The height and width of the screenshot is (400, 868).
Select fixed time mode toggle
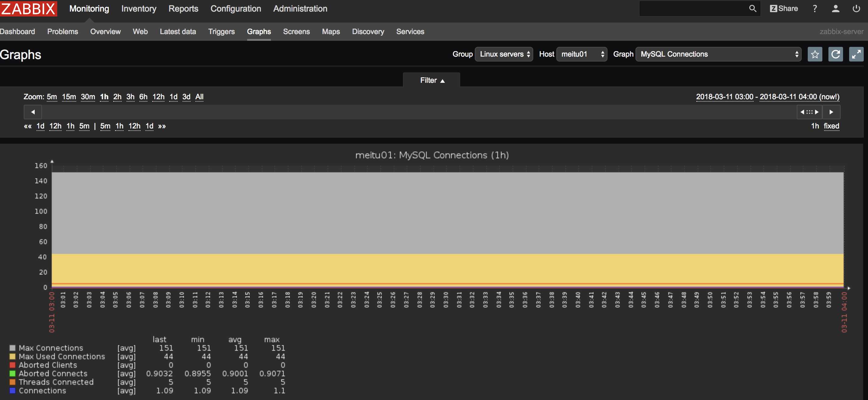(x=831, y=126)
